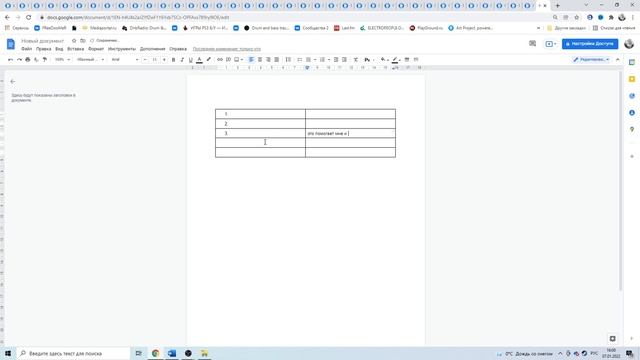Click the move to folder icon
Viewport: 640px width, 360px height.
coord(83,41)
